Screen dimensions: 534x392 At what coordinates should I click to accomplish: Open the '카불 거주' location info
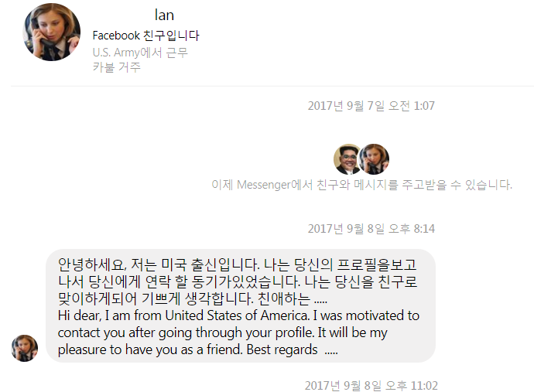click(116, 67)
